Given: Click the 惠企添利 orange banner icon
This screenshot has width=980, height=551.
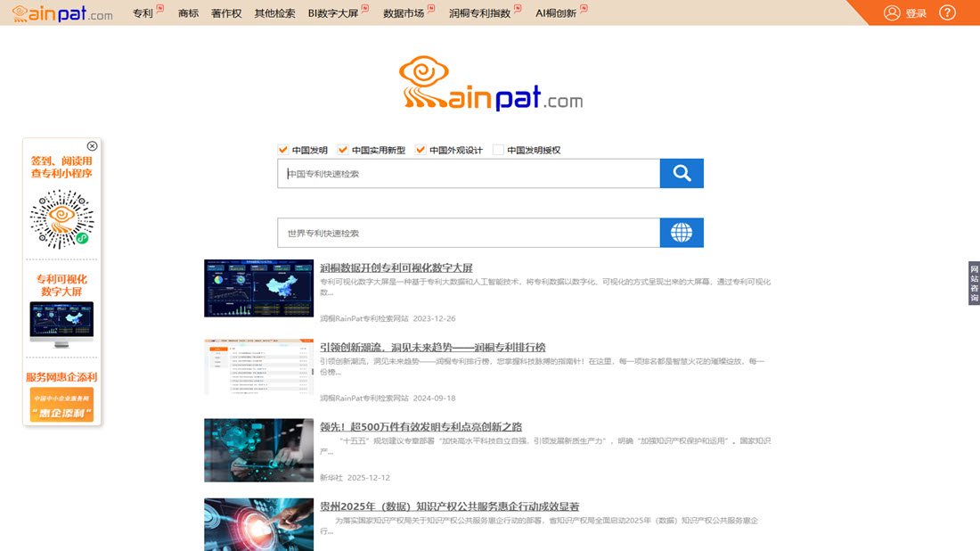Looking at the screenshot, I should coord(61,404).
